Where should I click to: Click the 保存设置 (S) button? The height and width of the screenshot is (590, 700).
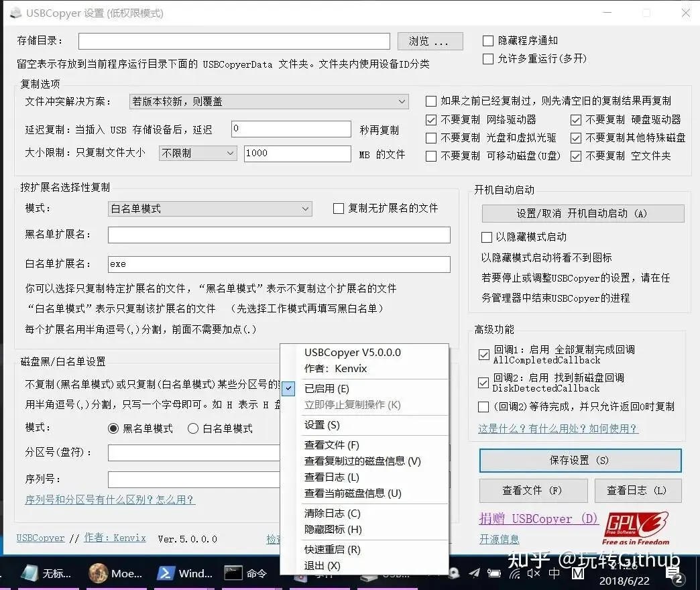point(581,461)
